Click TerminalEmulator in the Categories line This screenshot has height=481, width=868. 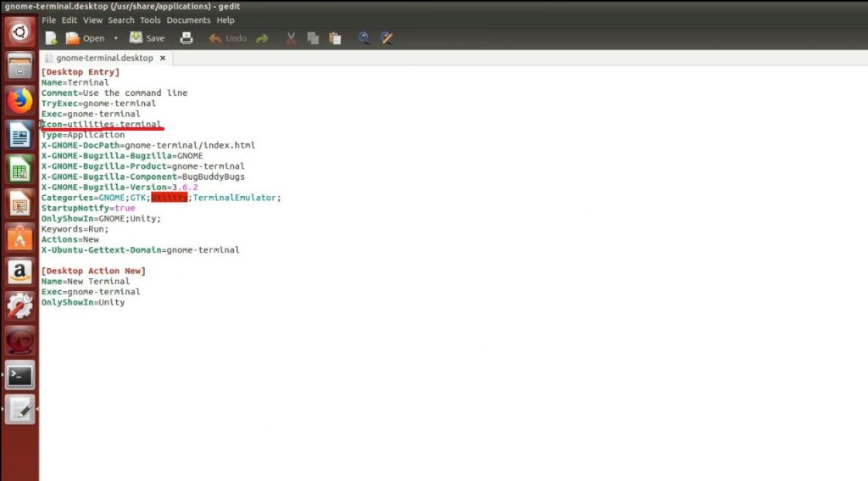click(234, 198)
